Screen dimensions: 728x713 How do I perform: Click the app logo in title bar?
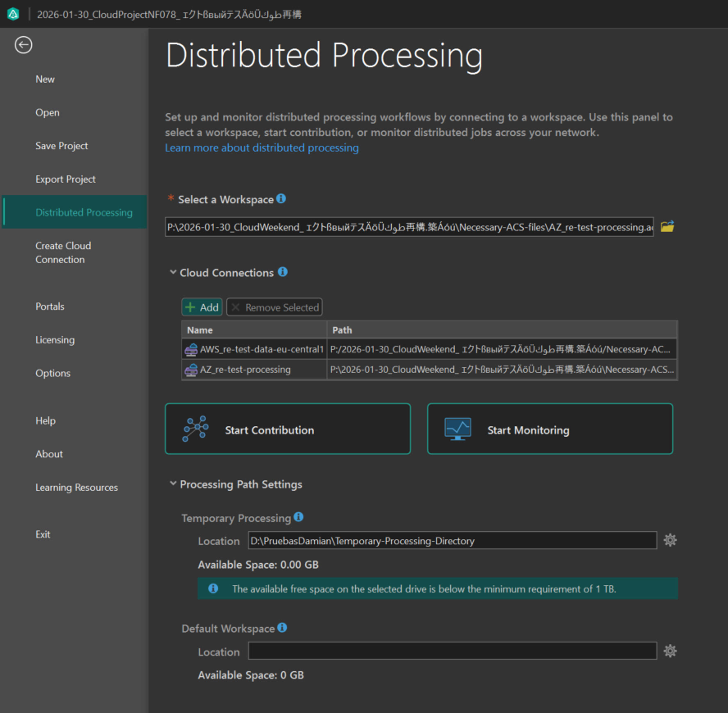click(13, 15)
